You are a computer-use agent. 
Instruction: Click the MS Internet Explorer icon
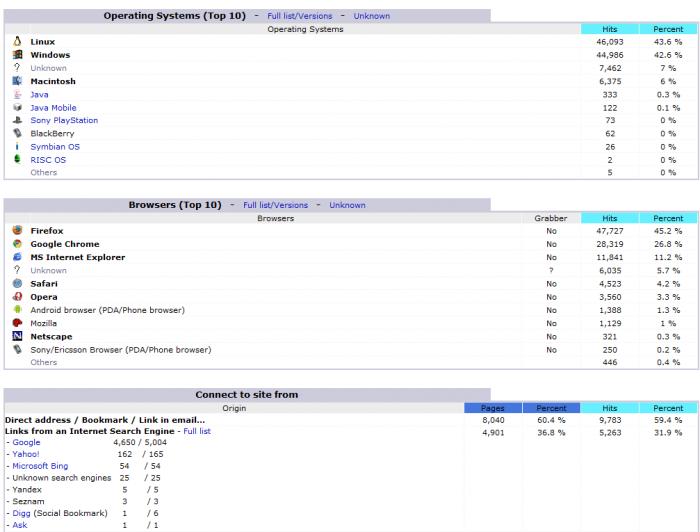click(x=17, y=257)
